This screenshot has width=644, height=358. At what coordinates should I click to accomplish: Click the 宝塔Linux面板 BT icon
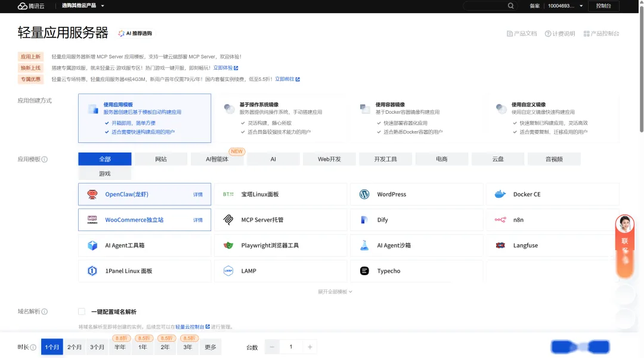[228, 194]
